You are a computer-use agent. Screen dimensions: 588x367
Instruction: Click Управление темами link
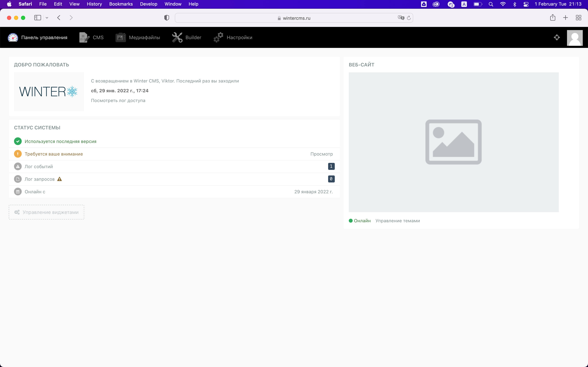click(397, 221)
